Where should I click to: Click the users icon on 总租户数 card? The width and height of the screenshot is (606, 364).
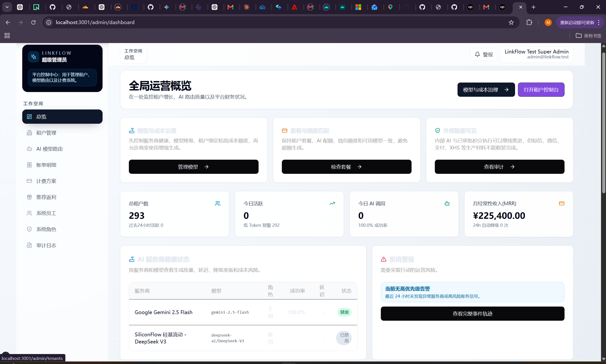[x=218, y=203]
